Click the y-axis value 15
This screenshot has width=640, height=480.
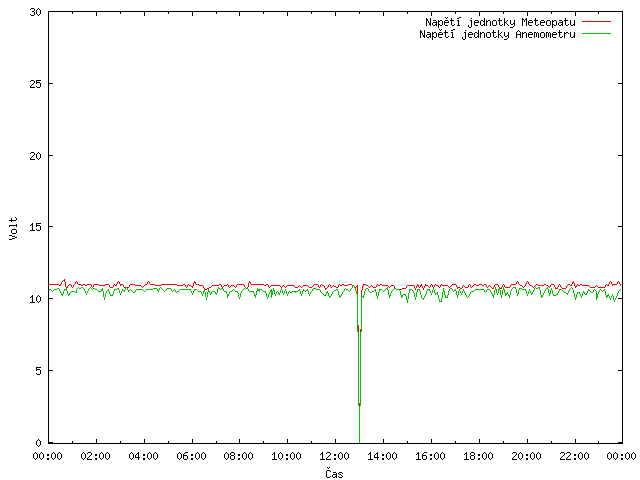[x=36, y=227]
